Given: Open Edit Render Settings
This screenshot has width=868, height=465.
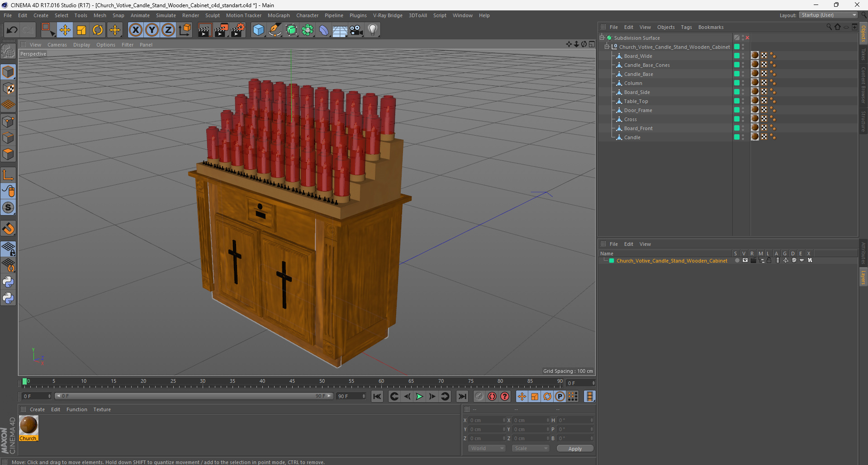Looking at the screenshot, I should 237,30.
